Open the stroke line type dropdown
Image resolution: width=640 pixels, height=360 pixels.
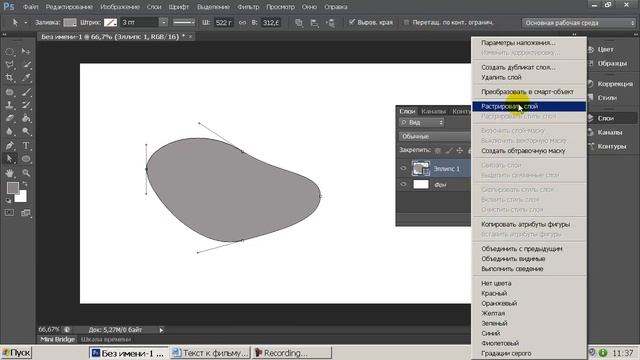coord(184,22)
